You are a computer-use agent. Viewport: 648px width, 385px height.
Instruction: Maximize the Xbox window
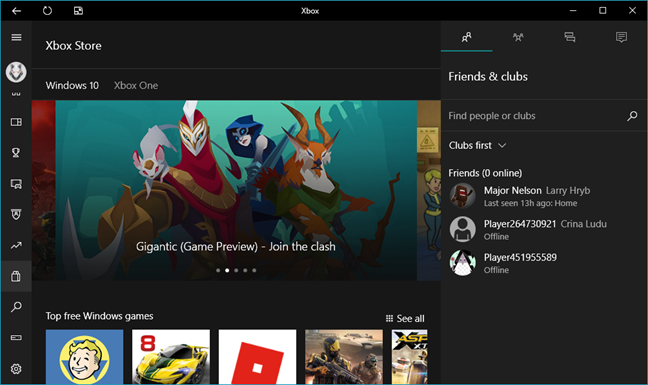click(x=603, y=11)
